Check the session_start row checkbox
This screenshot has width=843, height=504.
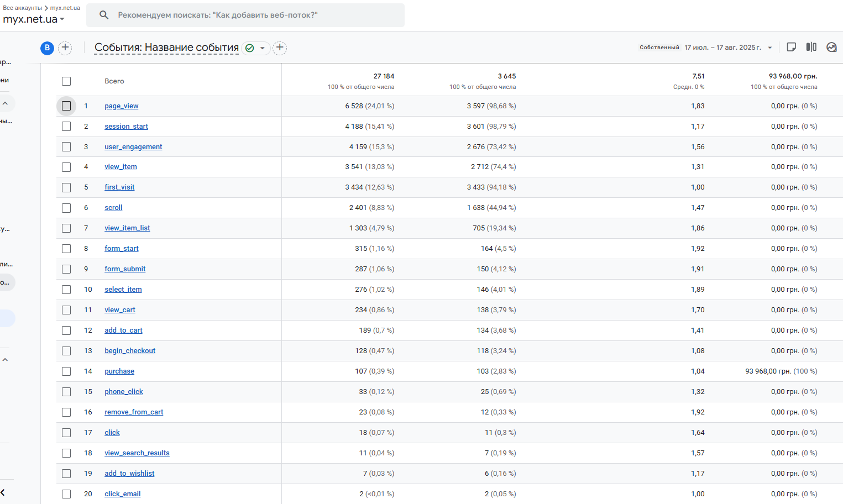pos(66,126)
